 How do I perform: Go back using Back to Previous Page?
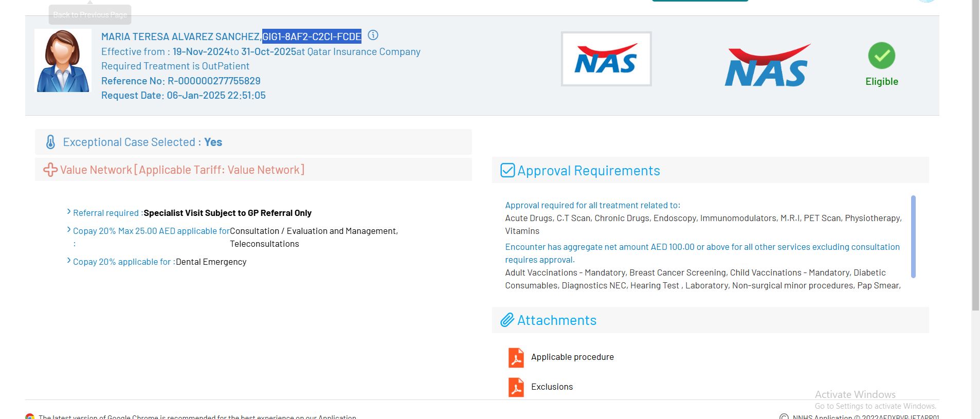click(90, 14)
